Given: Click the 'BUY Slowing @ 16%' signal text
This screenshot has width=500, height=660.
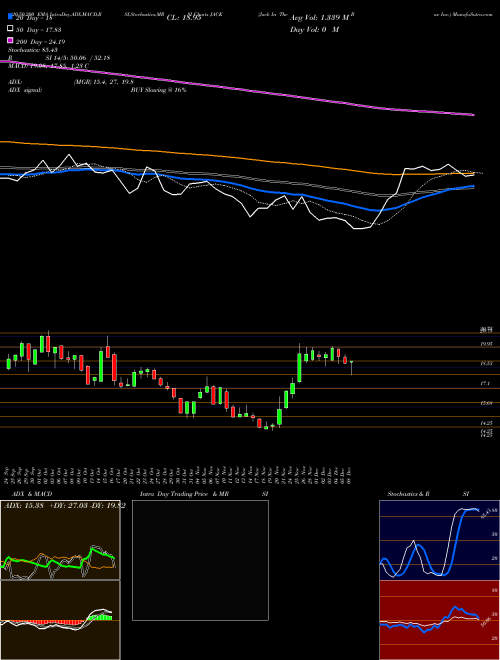Looking at the screenshot, I should point(158,90).
